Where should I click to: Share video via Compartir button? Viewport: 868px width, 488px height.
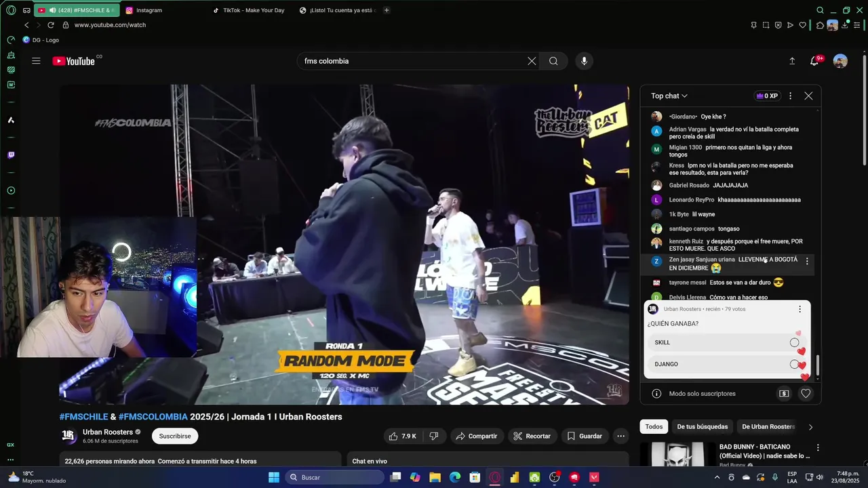(477, 436)
